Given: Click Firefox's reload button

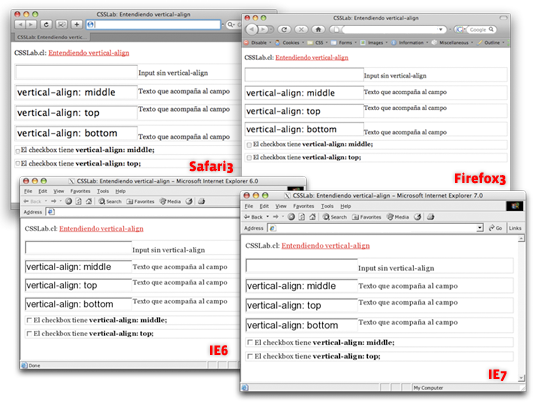Looking at the screenshot, I should click(x=284, y=30).
